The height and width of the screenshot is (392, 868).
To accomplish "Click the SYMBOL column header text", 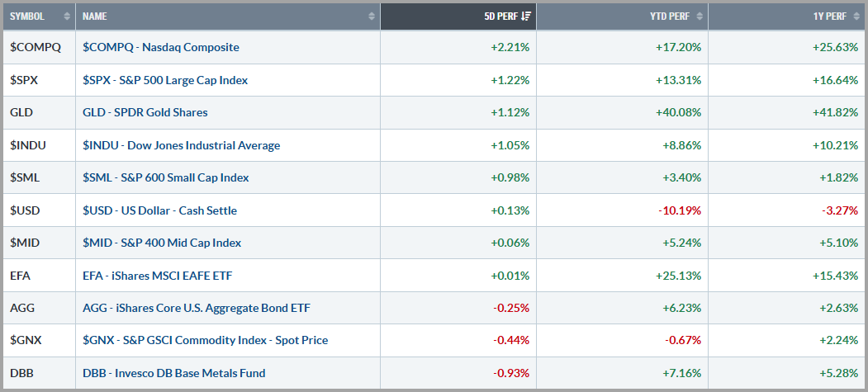I will [x=27, y=16].
